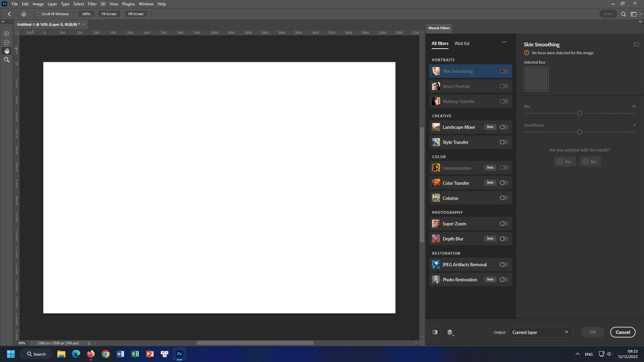Screen dimensions: 644x362
Task: Expand the collapsed left toolbar chevrons
Action: 3,22
